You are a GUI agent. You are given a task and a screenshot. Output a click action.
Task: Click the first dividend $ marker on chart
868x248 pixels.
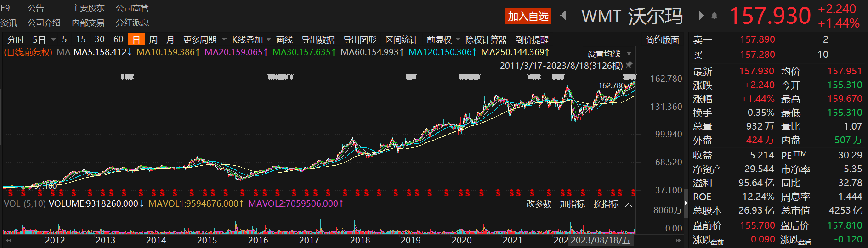[10, 193]
